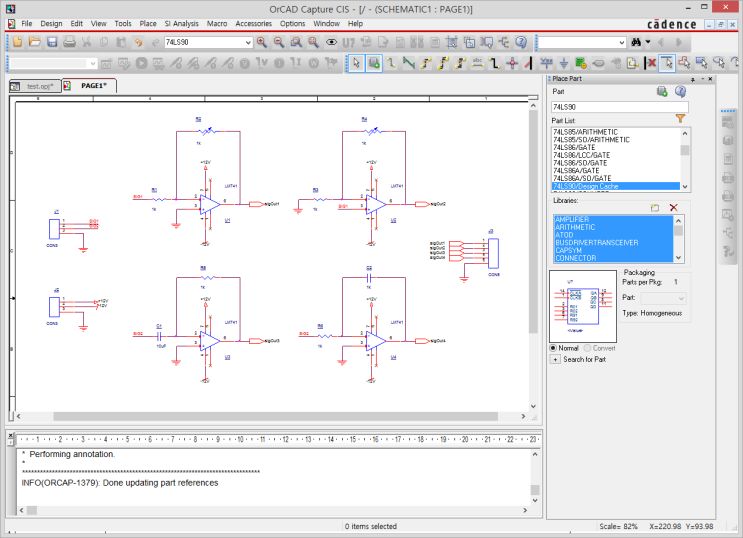Select 74LS90/Design Cache in Part List

pos(616,186)
